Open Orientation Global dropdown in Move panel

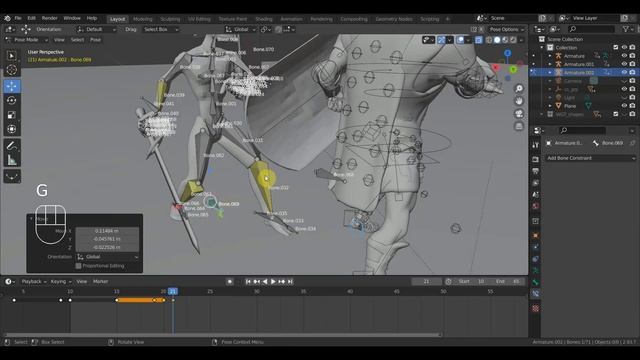click(x=107, y=257)
